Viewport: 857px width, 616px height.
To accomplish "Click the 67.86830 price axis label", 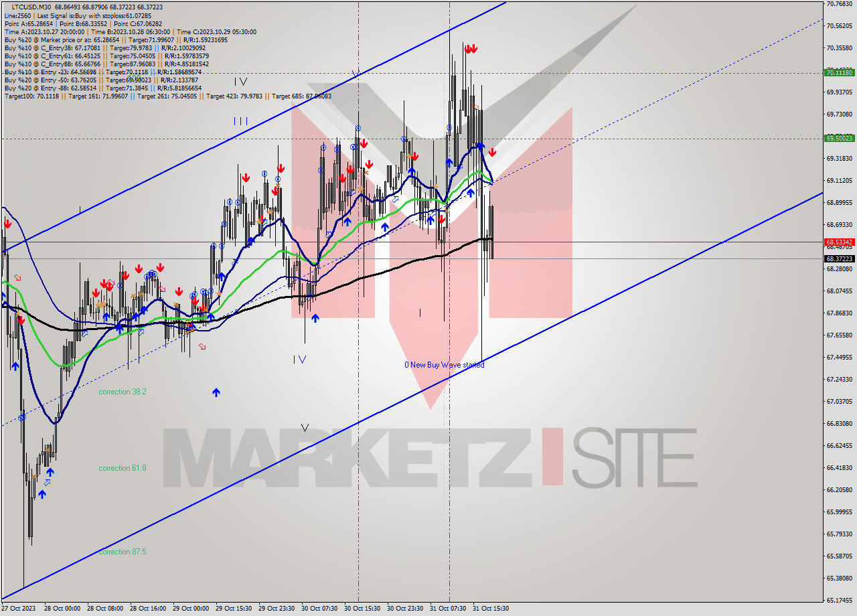I will [x=840, y=313].
